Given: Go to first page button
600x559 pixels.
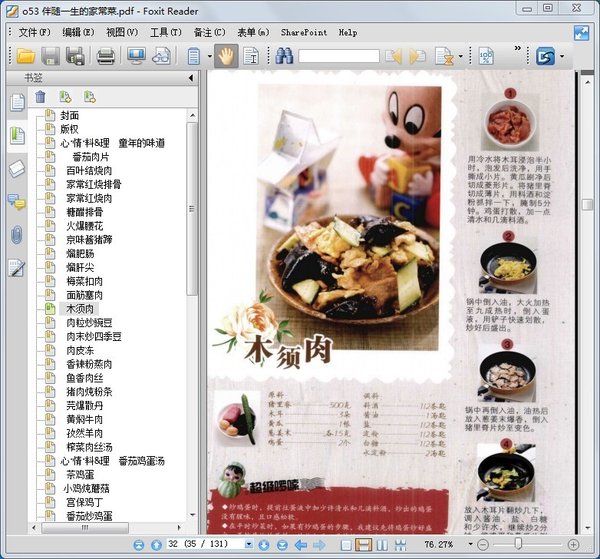Looking at the screenshot, I should click(139, 544).
